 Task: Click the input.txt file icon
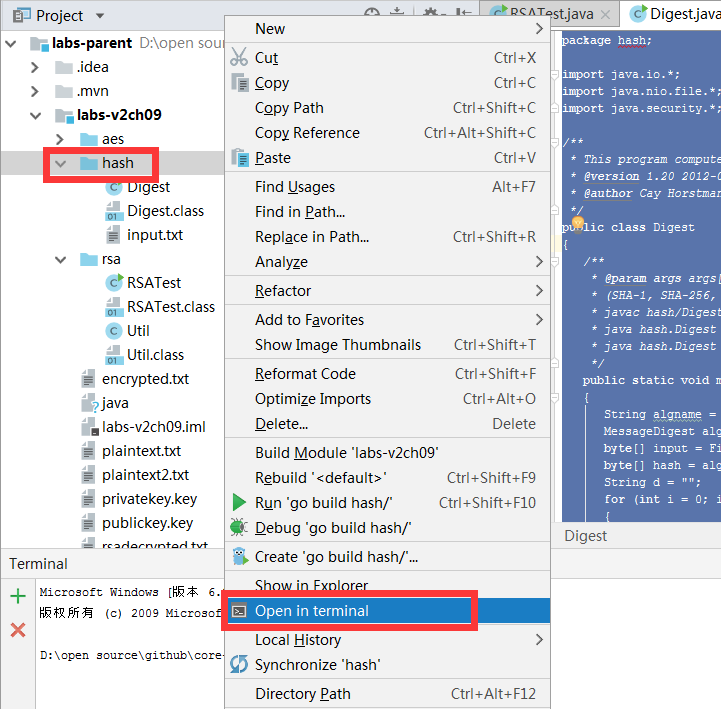[113, 235]
